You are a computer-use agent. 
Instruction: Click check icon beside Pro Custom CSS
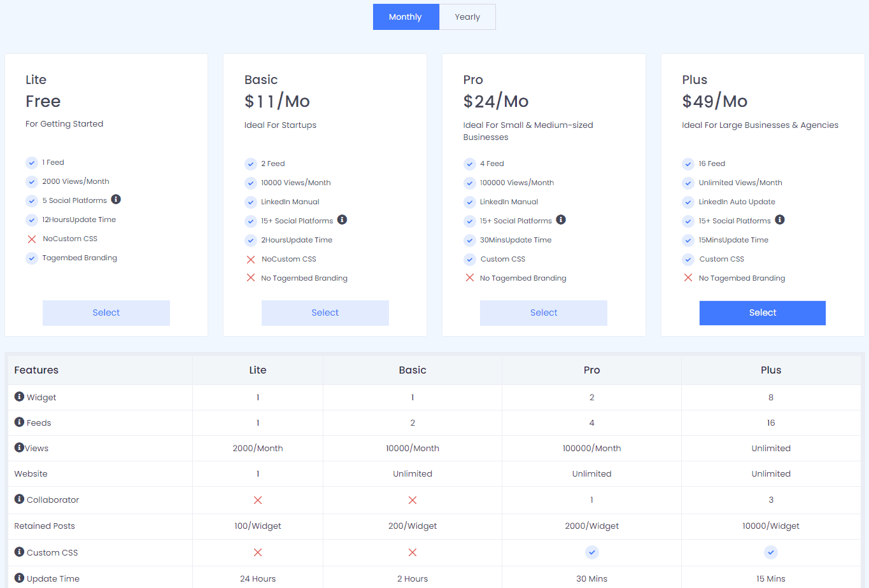pyautogui.click(x=470, y=260)
